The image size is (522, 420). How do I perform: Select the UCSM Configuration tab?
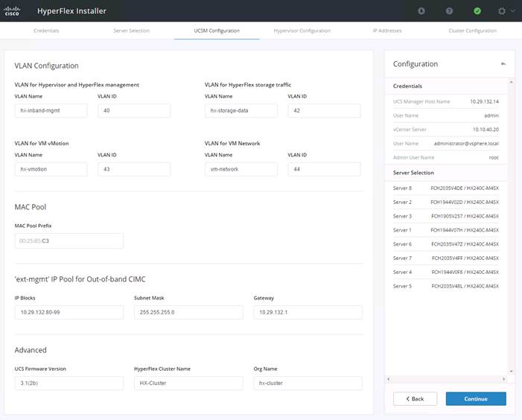[217, 31]
